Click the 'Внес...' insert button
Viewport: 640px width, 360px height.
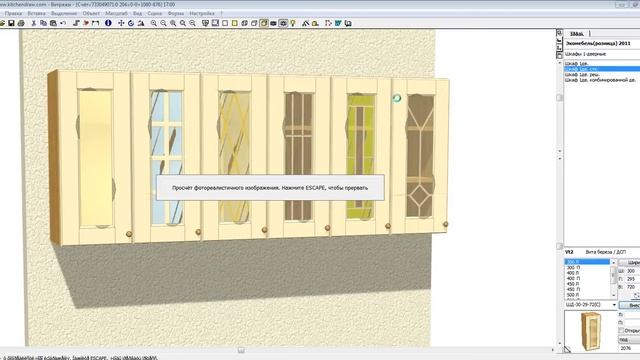[629, 305]
